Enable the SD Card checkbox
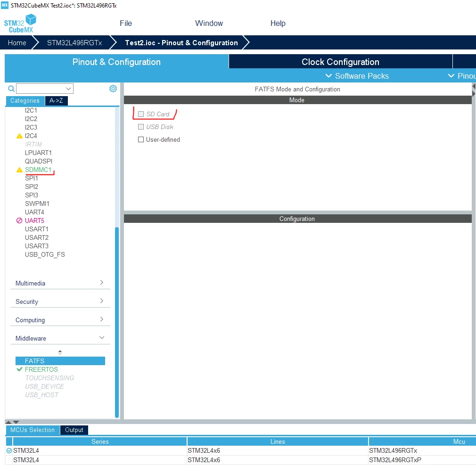476x465 pixels. (x=141, y=114)
